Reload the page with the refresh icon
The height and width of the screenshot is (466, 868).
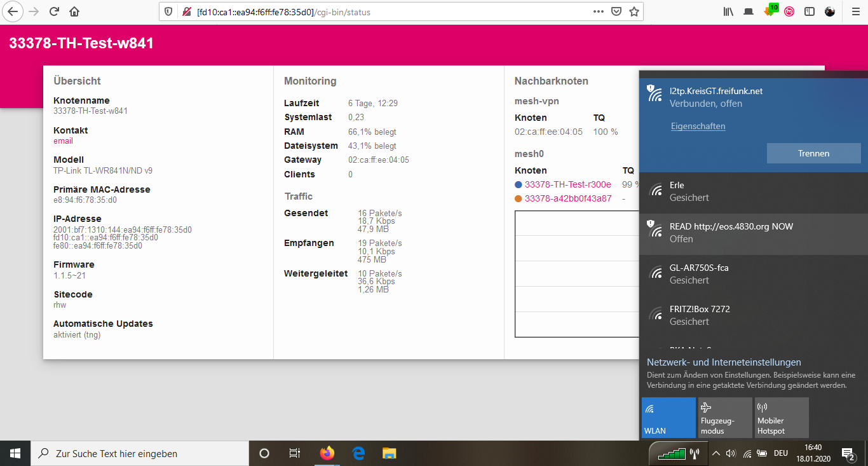tap(54, 11)
